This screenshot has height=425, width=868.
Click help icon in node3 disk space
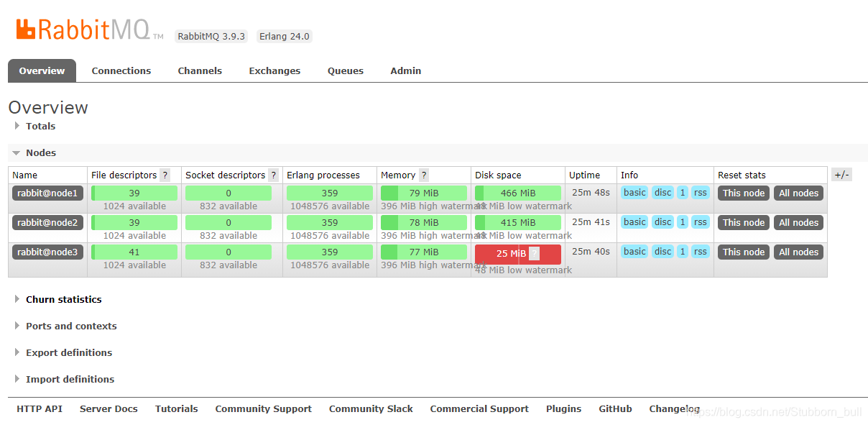point(534,253)
